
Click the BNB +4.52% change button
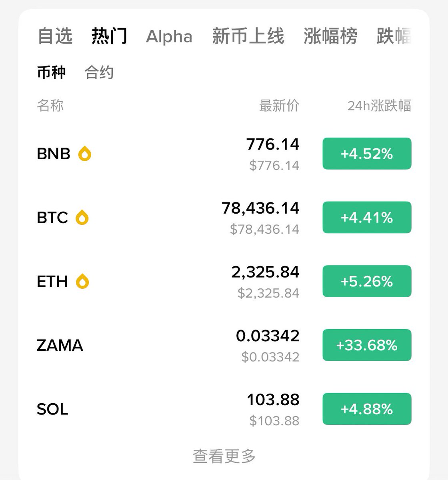point(367,154)
